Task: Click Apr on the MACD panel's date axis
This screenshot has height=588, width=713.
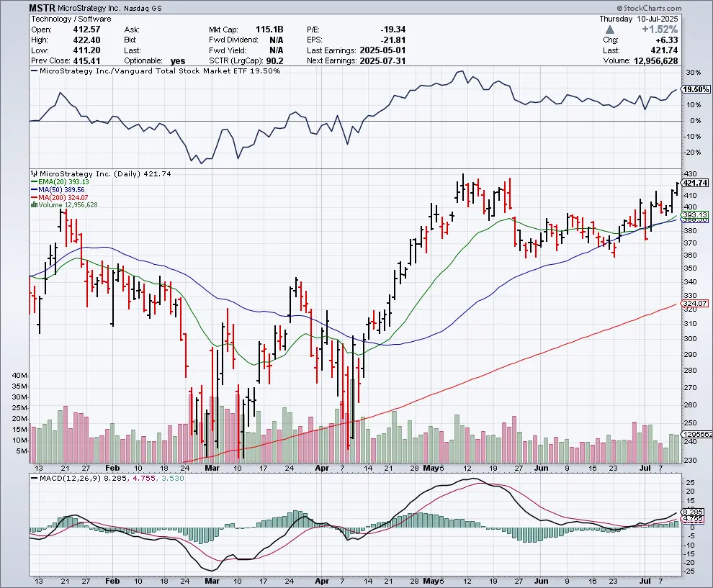Action: [321, 581]
